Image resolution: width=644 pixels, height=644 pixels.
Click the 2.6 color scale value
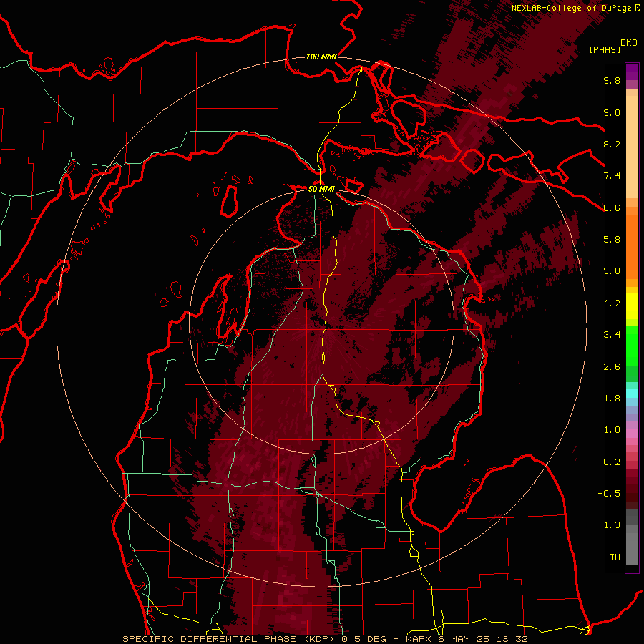(612, 367)
